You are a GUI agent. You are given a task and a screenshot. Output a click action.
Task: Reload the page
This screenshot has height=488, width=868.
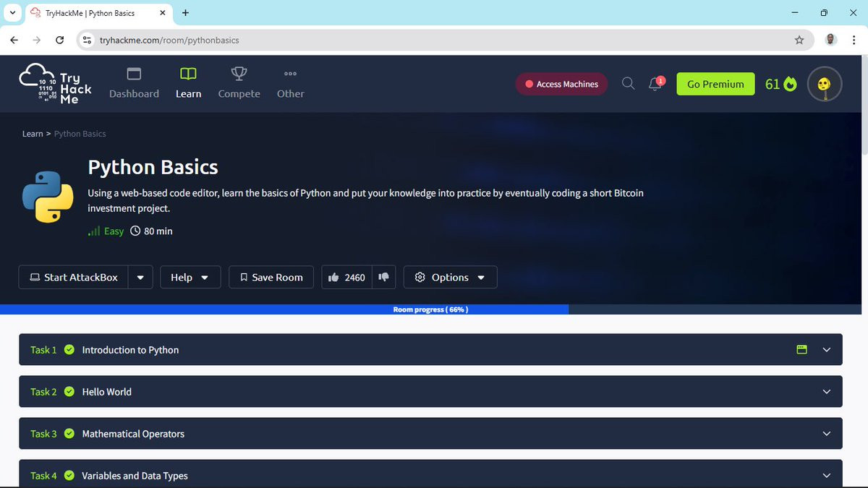point(60,40)
